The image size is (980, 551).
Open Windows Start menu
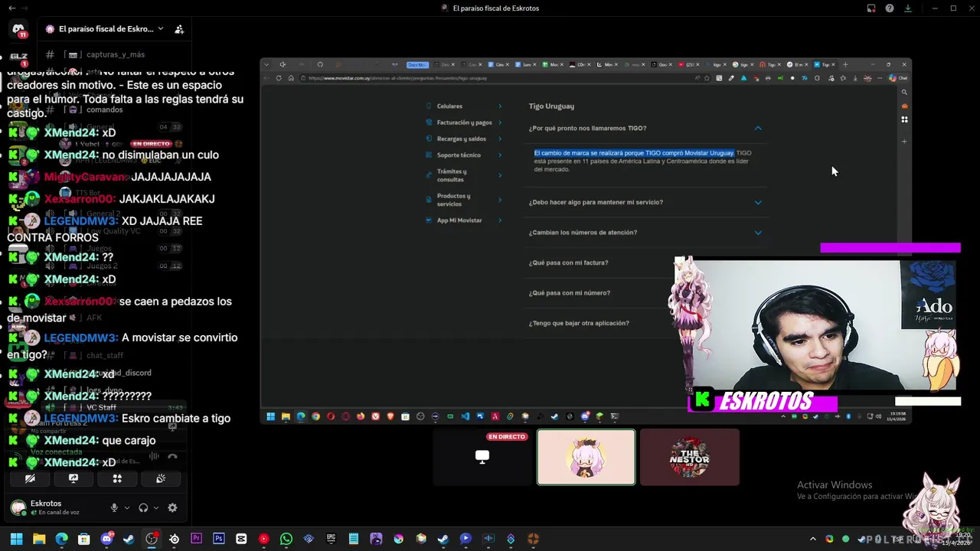[x=16, y=539]
